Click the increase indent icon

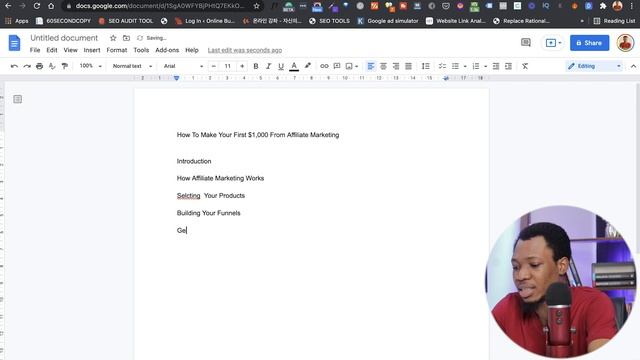[508, 66]
